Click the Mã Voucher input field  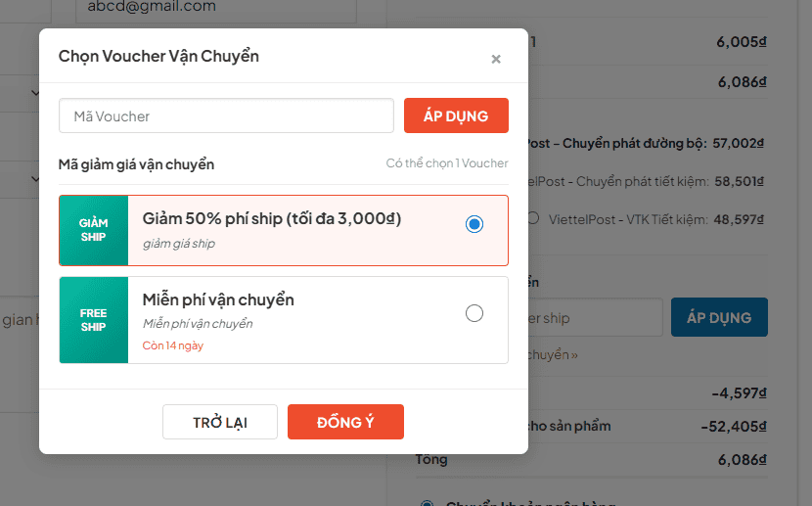coord(226,115)
